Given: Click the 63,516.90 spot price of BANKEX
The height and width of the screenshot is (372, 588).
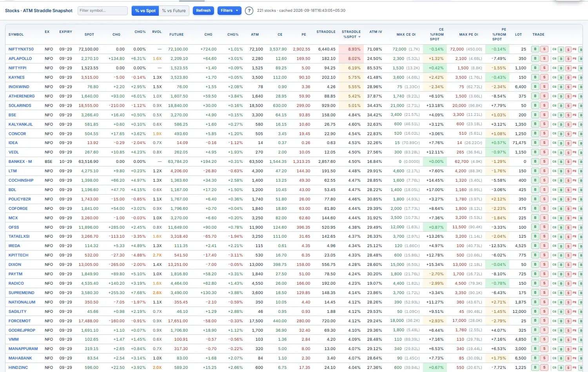Looking at the screenshot, I should click(89, 162).
